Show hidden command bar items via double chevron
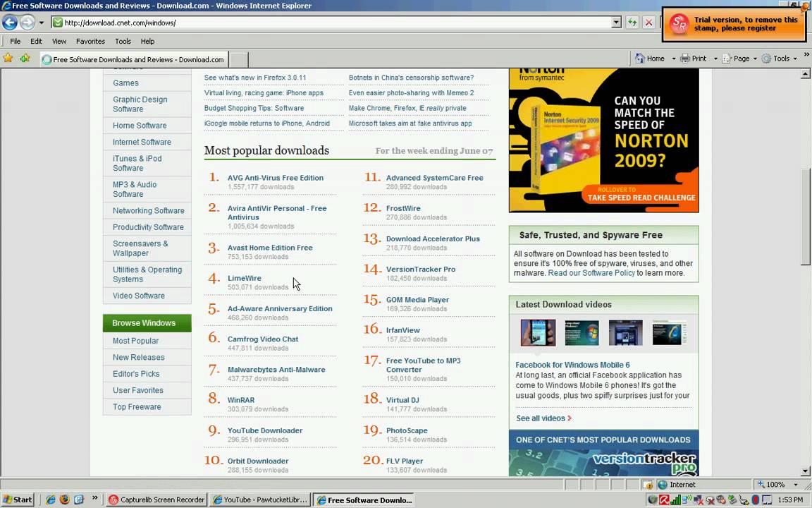This screenshot has width=812, height=508. point(806,55)
